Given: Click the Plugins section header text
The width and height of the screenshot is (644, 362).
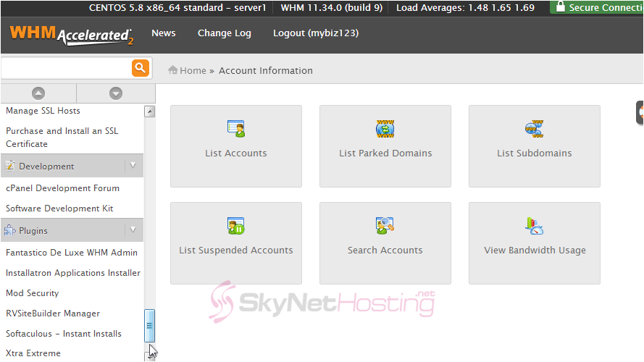Looking at the screenshot, I should click(33, 231).
